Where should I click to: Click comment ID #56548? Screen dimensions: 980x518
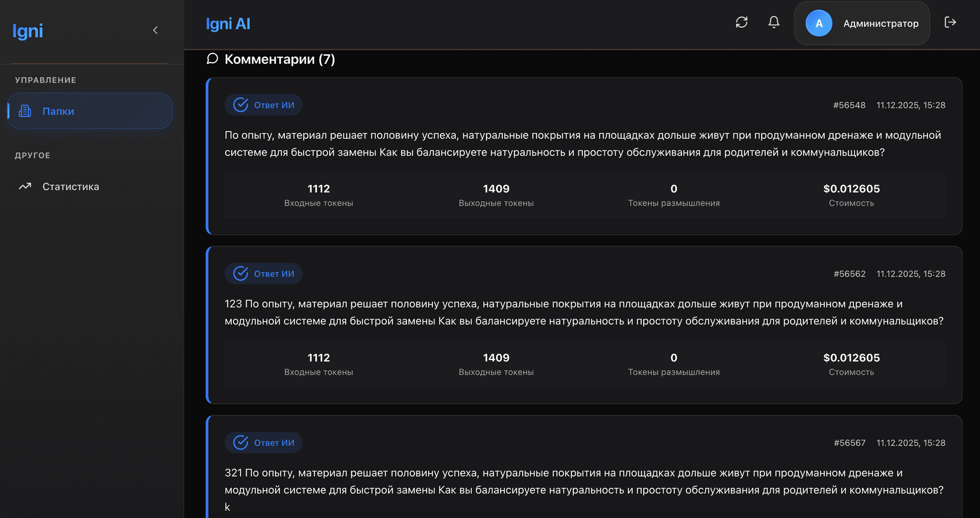tap(849, 105)
